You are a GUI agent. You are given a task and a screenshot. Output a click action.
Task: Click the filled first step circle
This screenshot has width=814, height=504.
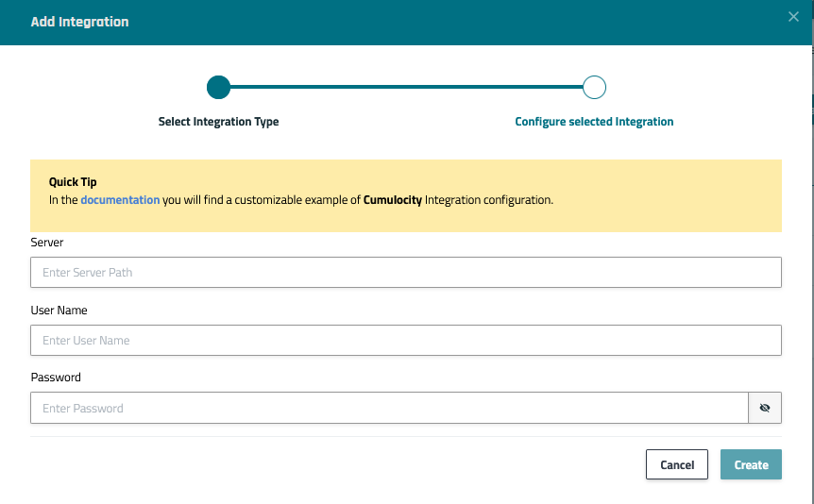(218, 88)
